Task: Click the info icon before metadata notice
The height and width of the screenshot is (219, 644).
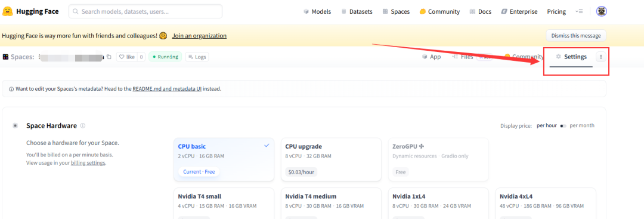Action: (x=11, y=89)
